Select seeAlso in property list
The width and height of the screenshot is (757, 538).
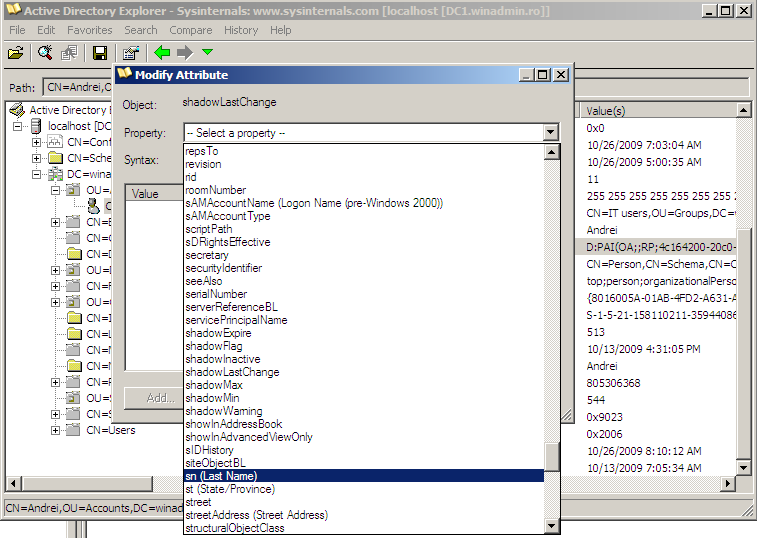point(364,282)
